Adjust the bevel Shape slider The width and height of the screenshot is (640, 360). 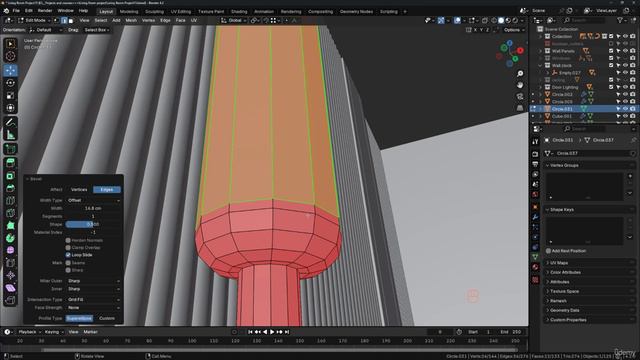[x=93, y=224]
